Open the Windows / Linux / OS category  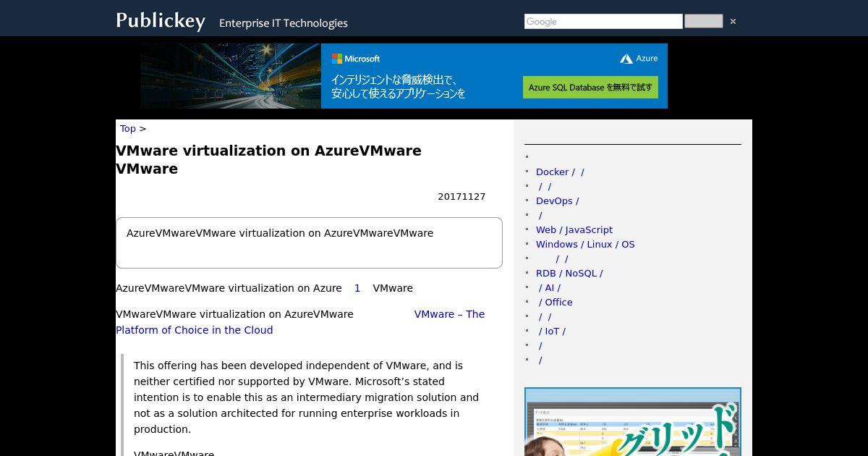[585, 245]
